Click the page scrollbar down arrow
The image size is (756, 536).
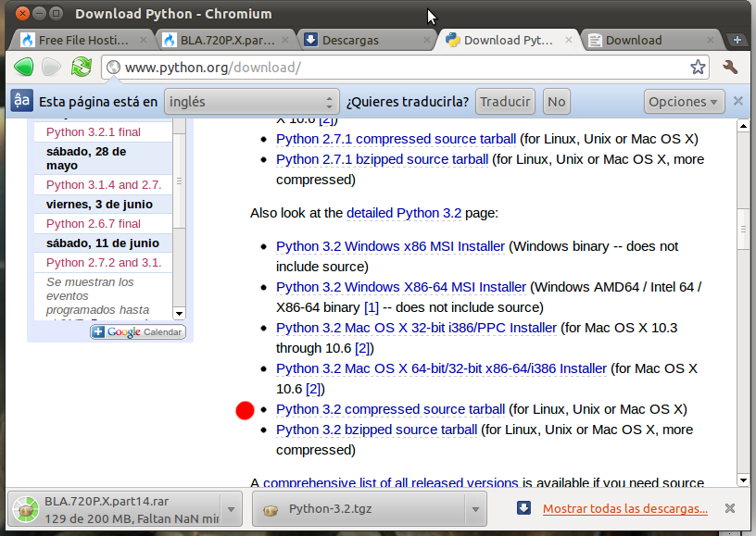[743, 480]
